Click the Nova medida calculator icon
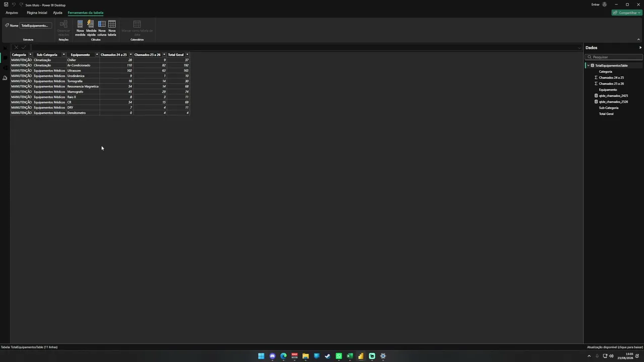The height and width of the screenshot is (362, 644). pos(80,24)
